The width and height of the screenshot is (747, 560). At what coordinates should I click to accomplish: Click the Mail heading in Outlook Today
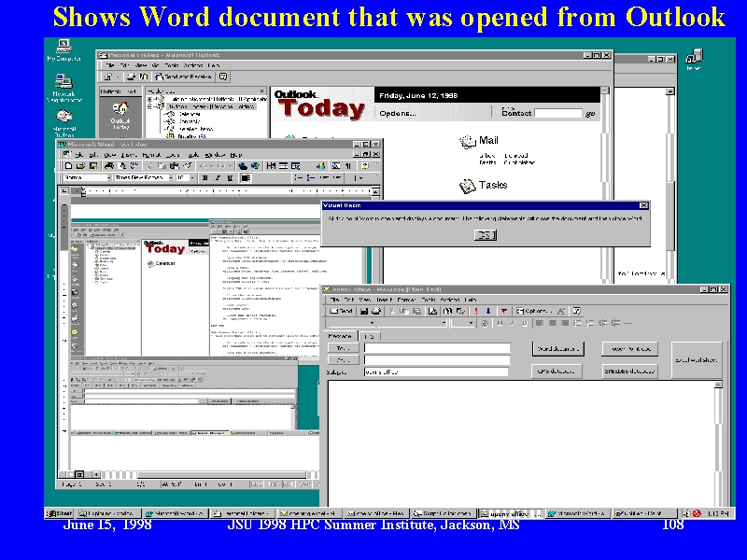tap(488, 140)
